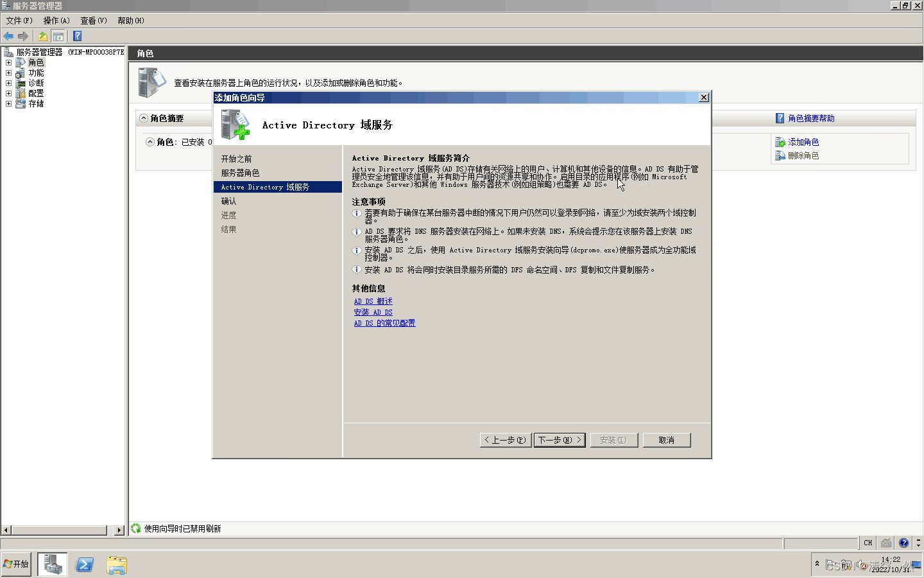Viewport: 924px width, 578px height.
Task: Click the left tree horizontal scrollbar track
Action: pyautogui.click(x=59, y=530)
